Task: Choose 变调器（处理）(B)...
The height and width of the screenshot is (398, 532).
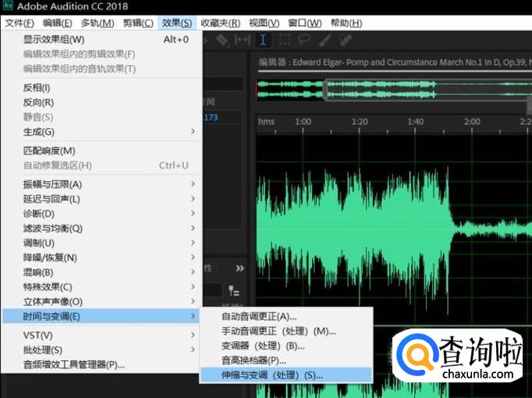Action: [x=286, y=346]
